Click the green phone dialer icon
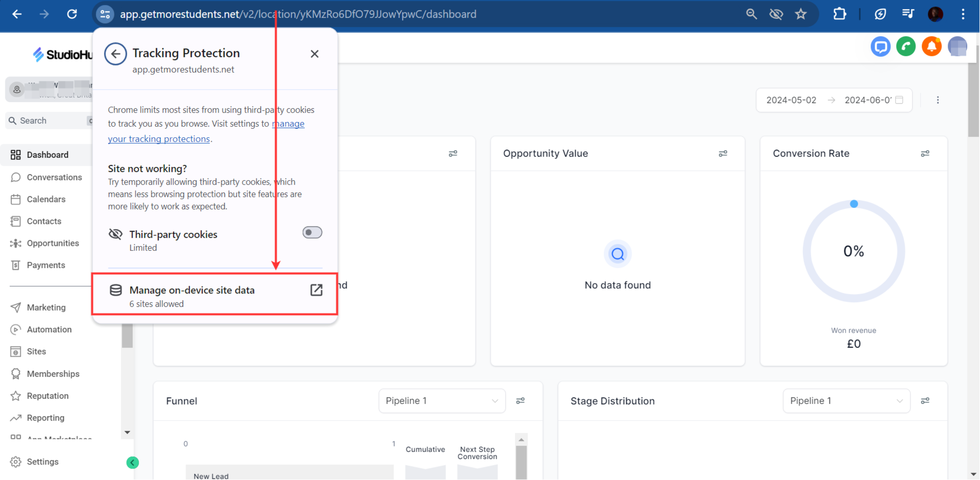 click(x=905, y=47)
